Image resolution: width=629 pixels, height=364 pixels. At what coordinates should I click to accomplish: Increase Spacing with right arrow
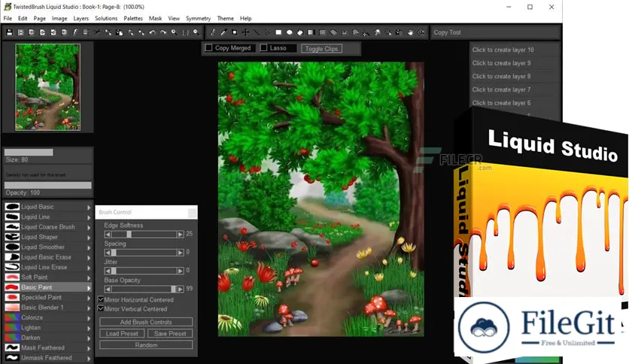coord(180,253)
